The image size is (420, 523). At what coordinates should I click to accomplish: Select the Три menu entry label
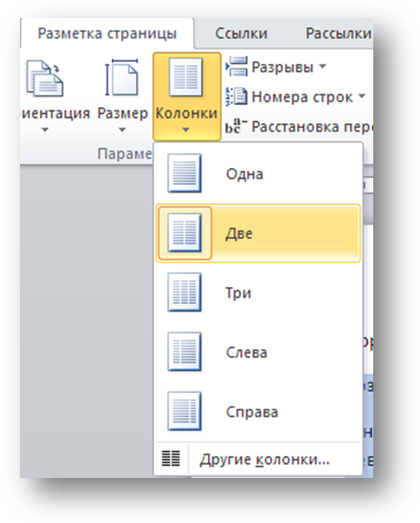click(238, 294)
